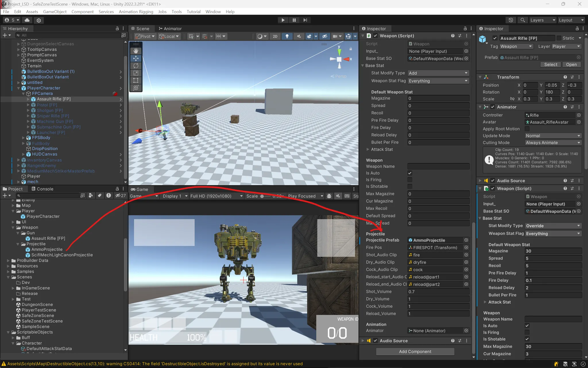
Task: Toggle the Is Auto checkbox in left Inspector
Action: (410, 173)
